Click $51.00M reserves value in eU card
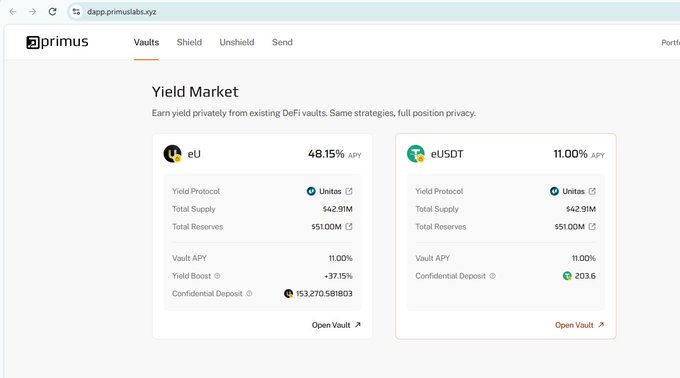The height and width of the screenshot is (378, 680). click(326, 227)
